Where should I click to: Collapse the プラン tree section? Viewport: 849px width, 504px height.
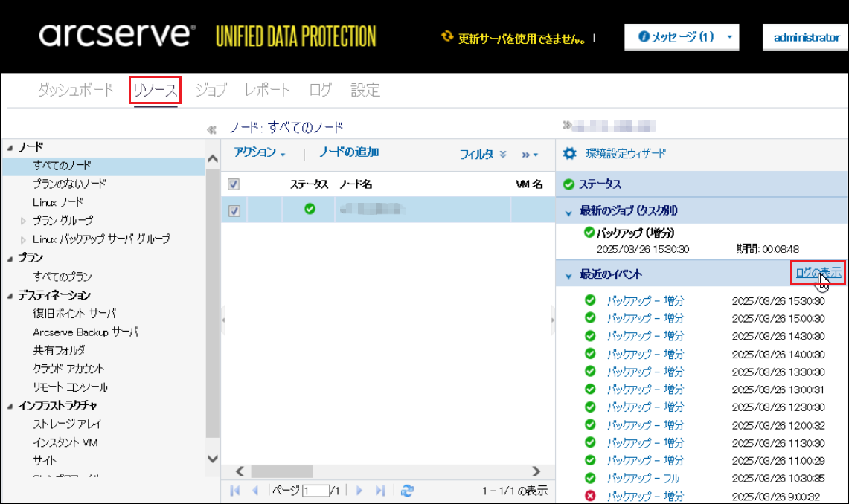(10, 259)
